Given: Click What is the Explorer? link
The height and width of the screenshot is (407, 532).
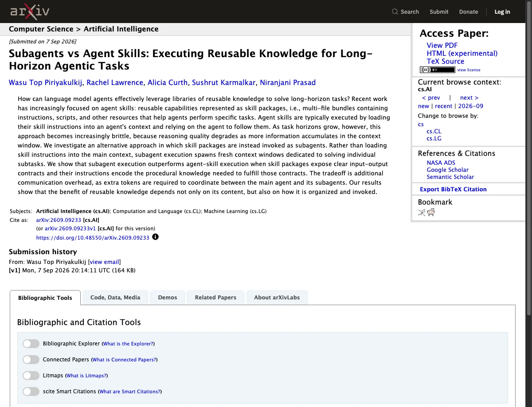Looking at the screenshot, I should [x=128, y=344].
